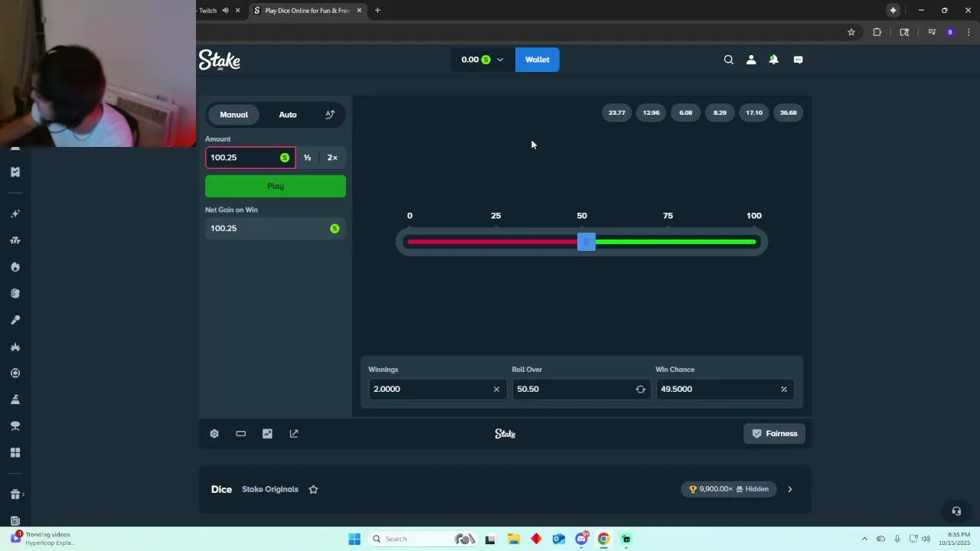
Task: Open Stake Originals link
Action: click(x=270, y=489)
